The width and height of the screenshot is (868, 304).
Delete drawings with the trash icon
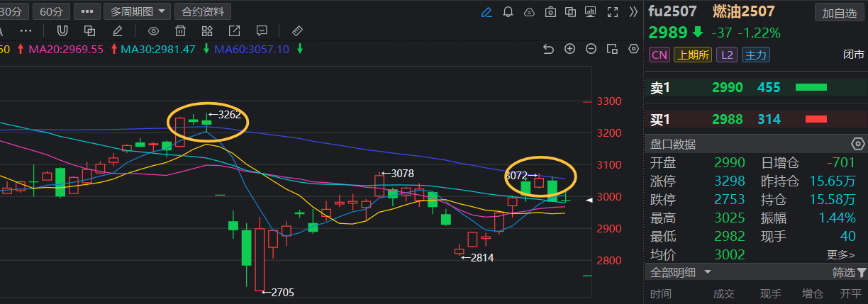pos(180,30)
